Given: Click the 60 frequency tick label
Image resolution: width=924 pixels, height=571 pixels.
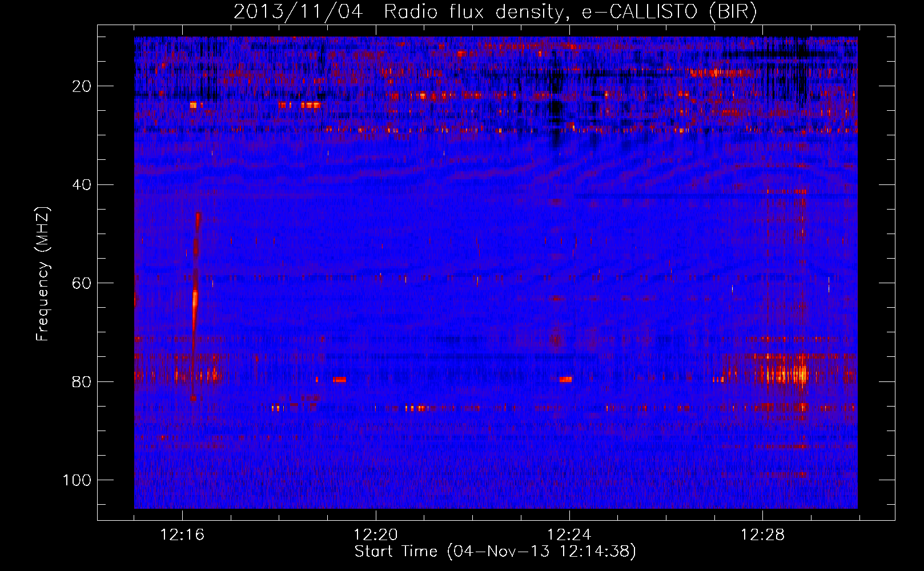Looking at the screenshot, I should click(x=82, y=283).
